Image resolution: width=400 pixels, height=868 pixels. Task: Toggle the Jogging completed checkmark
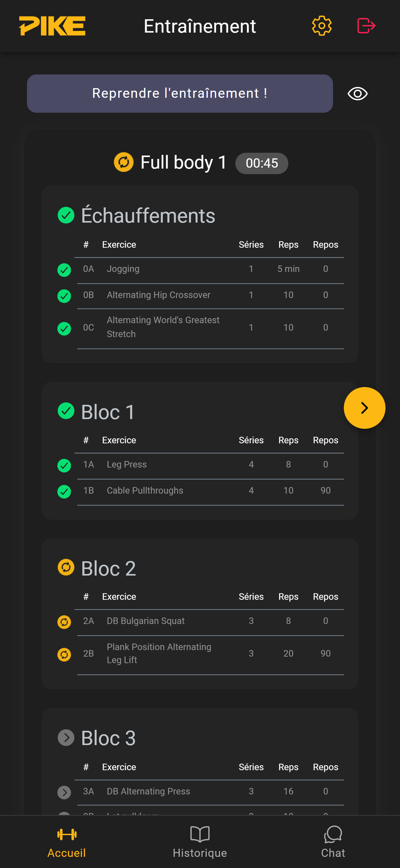click(64, 270)
